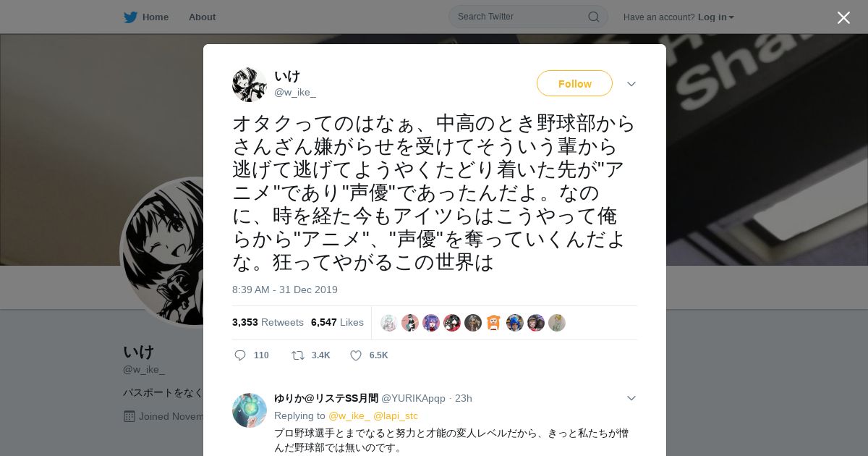Retweet using the 3.4K retweet icon
This screenshot has width=868, height=456.
[297, 355]
